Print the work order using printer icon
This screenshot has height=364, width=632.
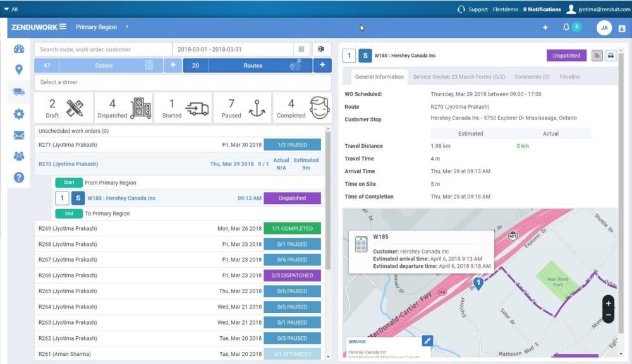coord(611,56)
